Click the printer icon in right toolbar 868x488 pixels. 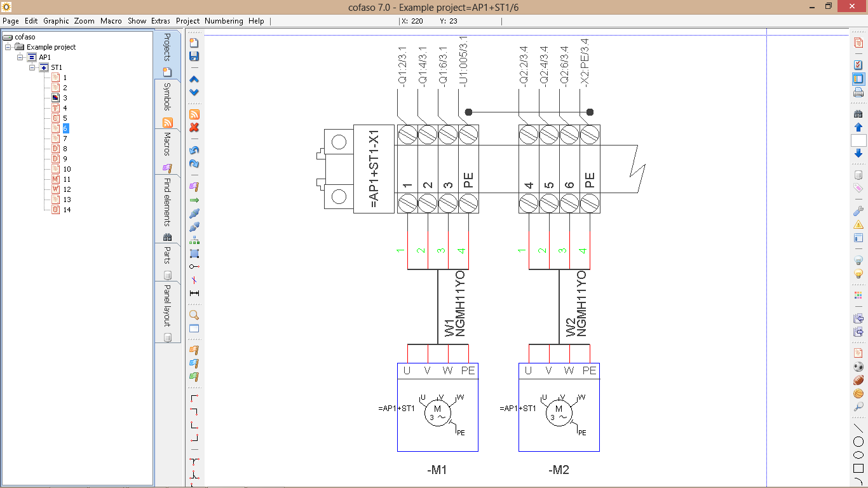858,93
